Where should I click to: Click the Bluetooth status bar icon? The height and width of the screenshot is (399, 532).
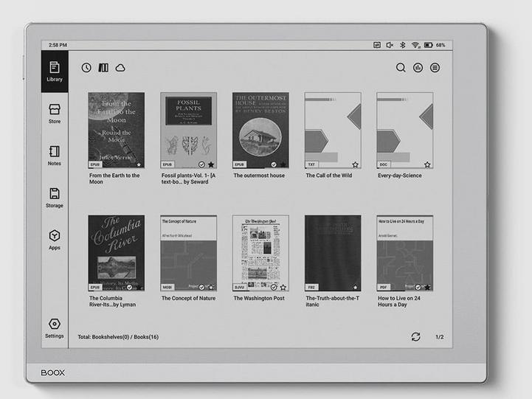click(x=402, y=45)
